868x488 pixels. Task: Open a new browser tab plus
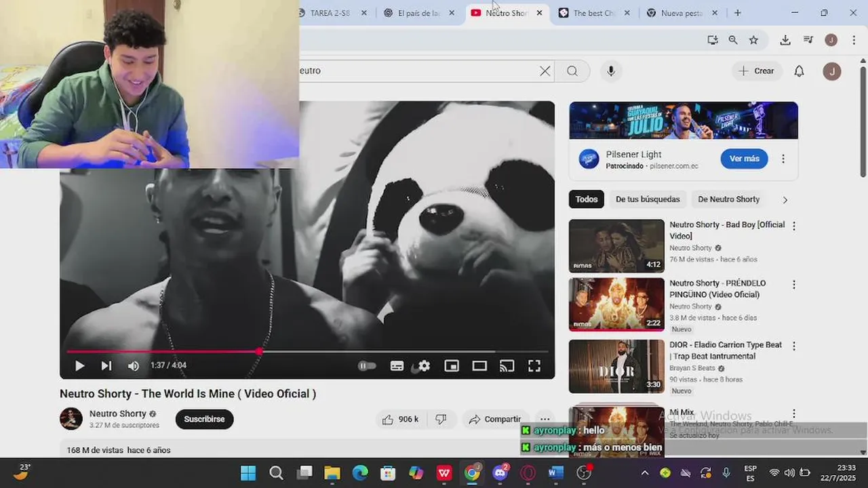point(737,13)
